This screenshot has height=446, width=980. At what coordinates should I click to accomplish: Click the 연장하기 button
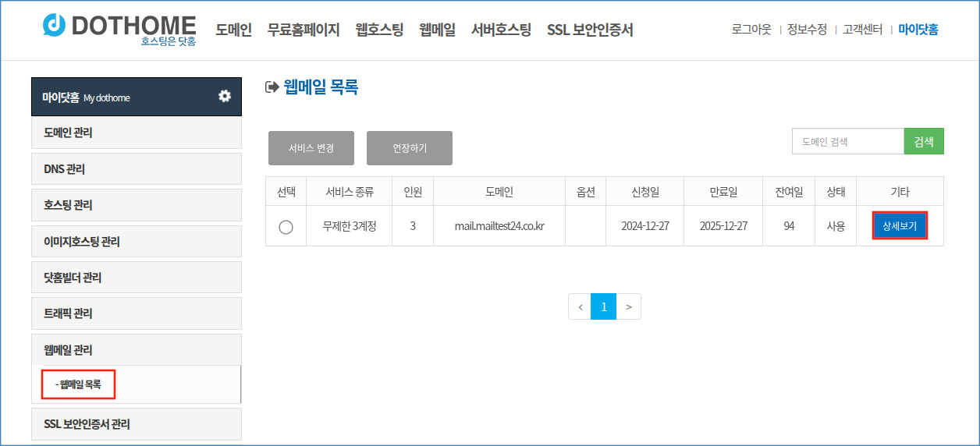pos(410,148)
